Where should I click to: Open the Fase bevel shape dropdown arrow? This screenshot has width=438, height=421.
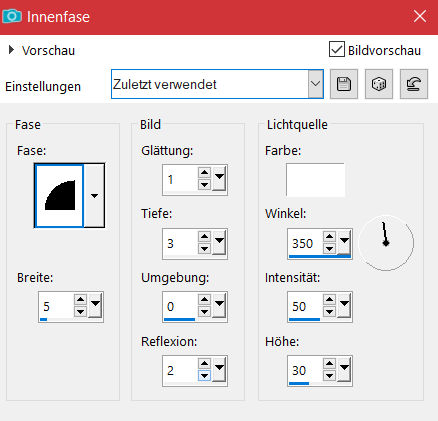click(x=94, y=196)
